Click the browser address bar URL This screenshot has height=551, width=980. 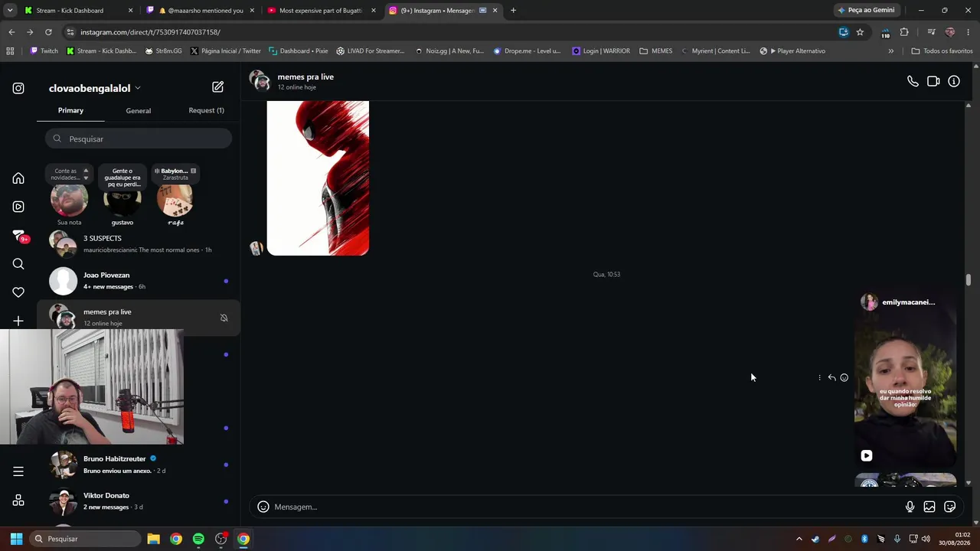tap(150, 32)
